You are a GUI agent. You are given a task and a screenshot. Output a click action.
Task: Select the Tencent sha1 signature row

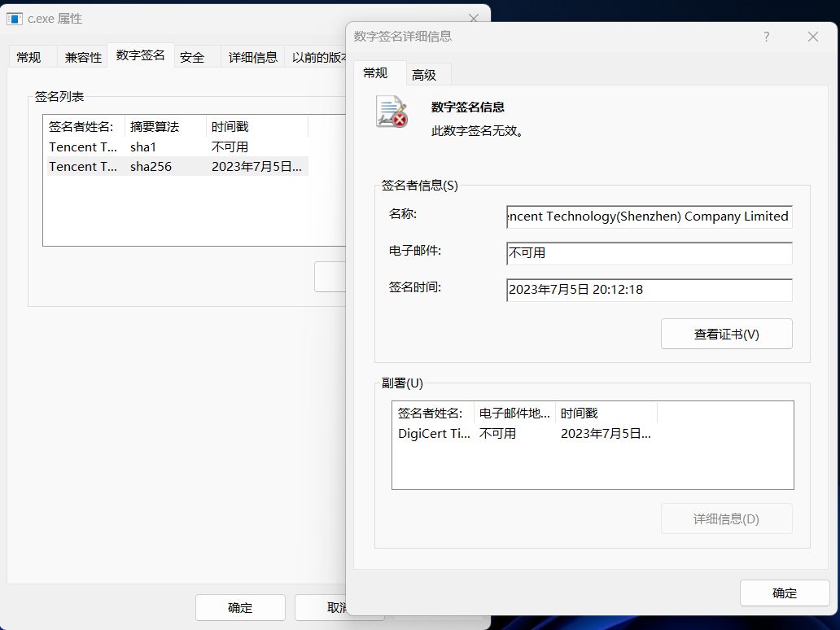[x=177, y=147]
